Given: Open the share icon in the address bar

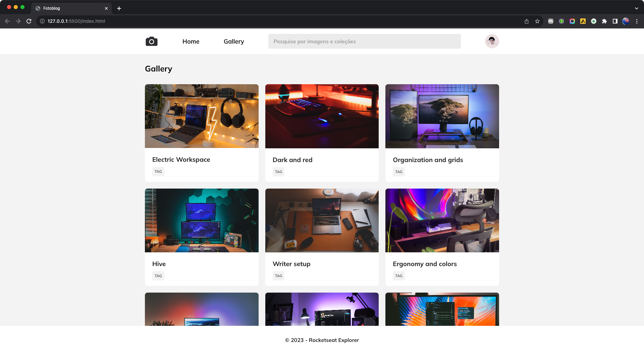Looking at the screenshot, I should coord(526,21).
